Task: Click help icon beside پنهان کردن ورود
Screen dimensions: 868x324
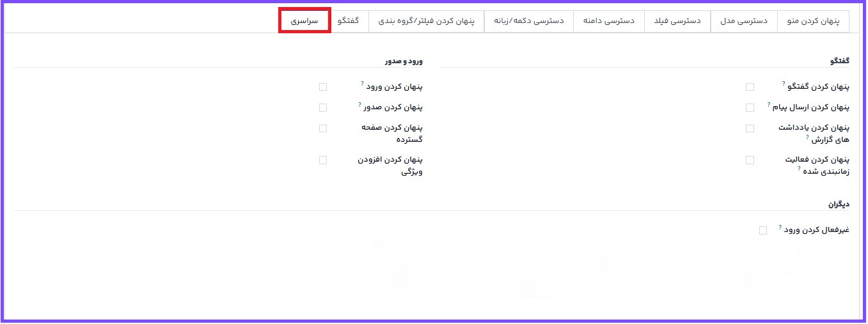Action: [x=362, y=84]
